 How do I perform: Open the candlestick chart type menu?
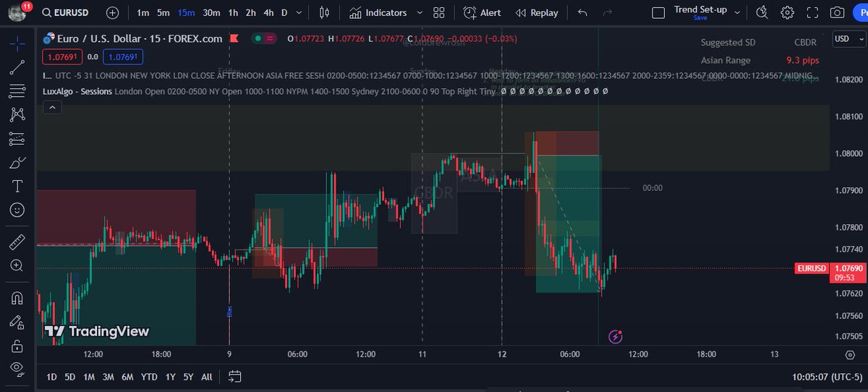[324, 12]
